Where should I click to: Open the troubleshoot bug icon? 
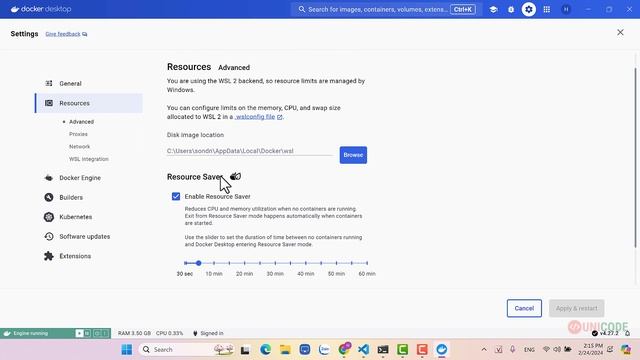[511, 9]
